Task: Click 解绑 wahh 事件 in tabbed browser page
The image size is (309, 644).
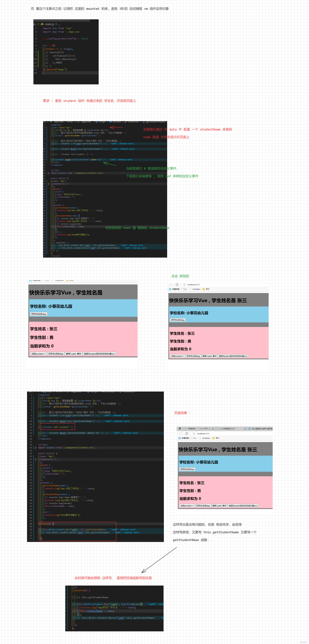Action: click(220, 506)
